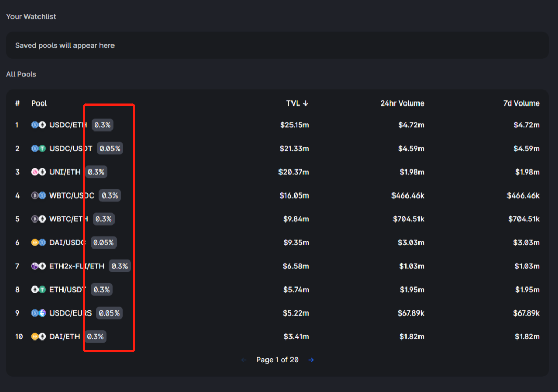
Task: Click the $6.58m TVL value
Action: [296, 266]
